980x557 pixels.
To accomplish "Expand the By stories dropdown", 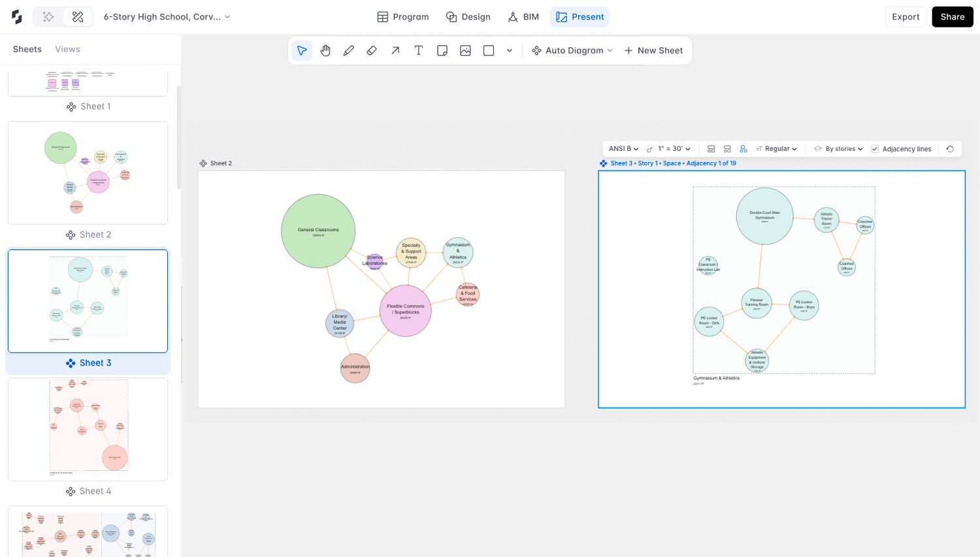I will 838,149.
